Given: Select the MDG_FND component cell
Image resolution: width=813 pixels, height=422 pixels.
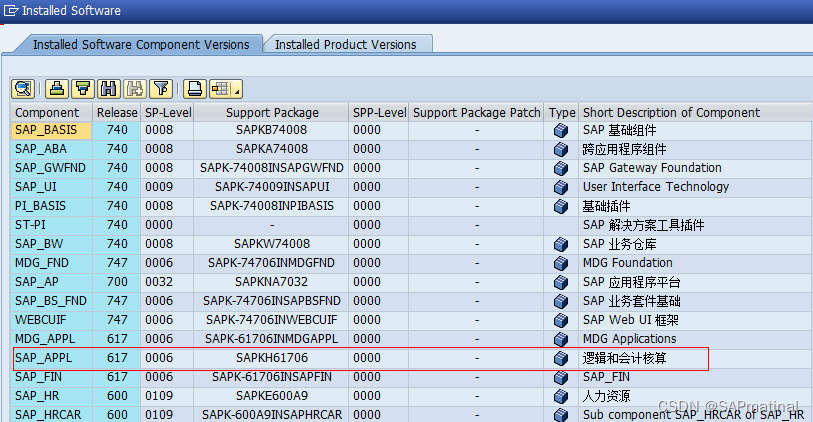Looking at the screenshot, I should 51,263.
